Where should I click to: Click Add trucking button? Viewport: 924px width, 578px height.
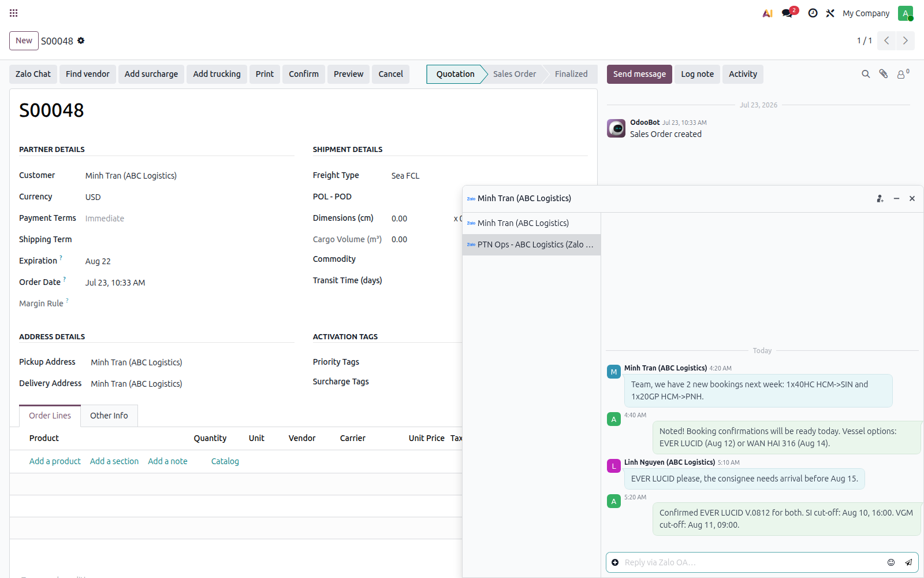point(217,74)
